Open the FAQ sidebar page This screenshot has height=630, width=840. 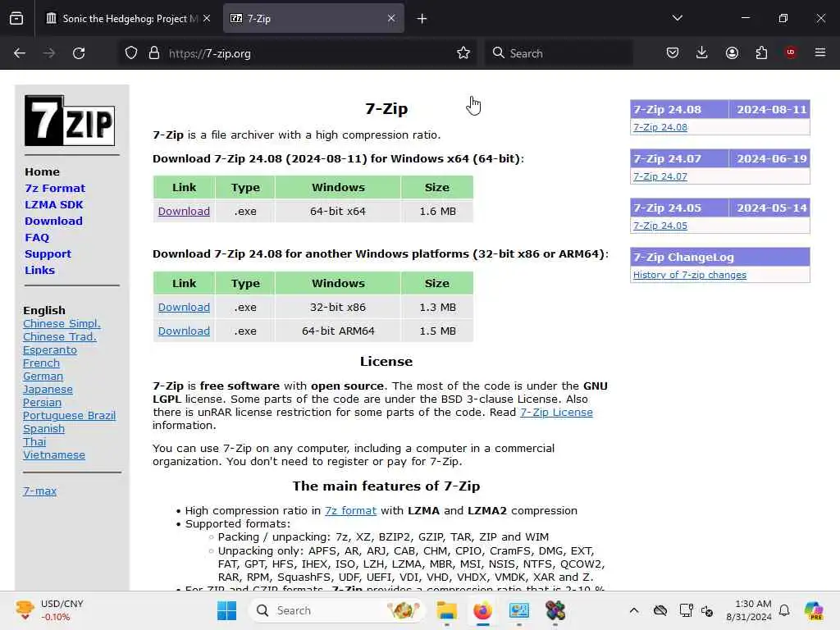pos(37,237)
